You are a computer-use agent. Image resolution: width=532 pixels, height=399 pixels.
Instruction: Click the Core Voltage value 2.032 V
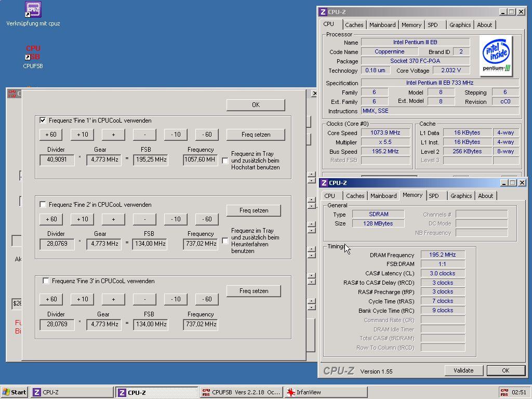(451, 70)
